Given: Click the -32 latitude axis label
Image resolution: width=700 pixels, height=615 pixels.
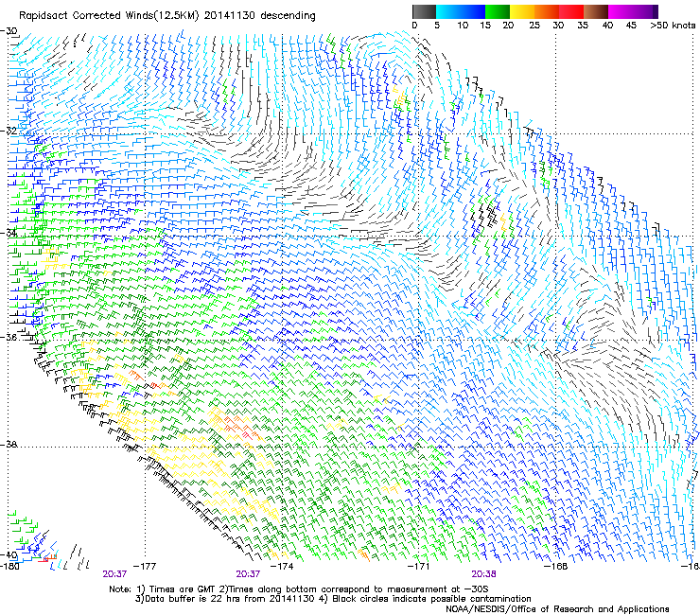Looking at the screenshot, I should point(9,131).
